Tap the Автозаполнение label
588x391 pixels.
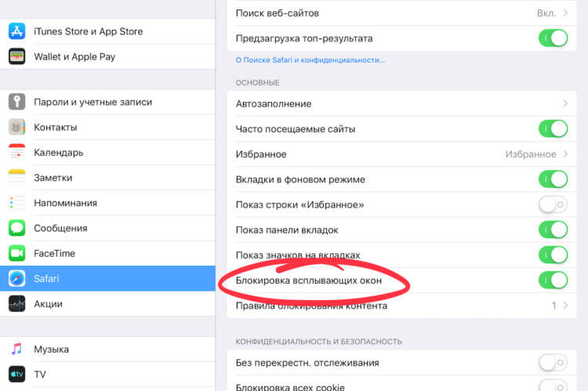pyautogui.click(x=274, y=104)
